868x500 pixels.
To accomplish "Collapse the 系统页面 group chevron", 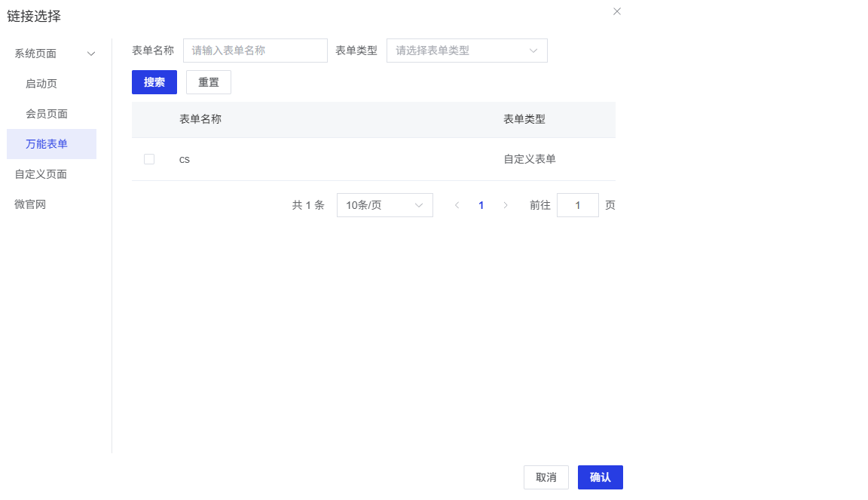I will [x=91, y=54].
